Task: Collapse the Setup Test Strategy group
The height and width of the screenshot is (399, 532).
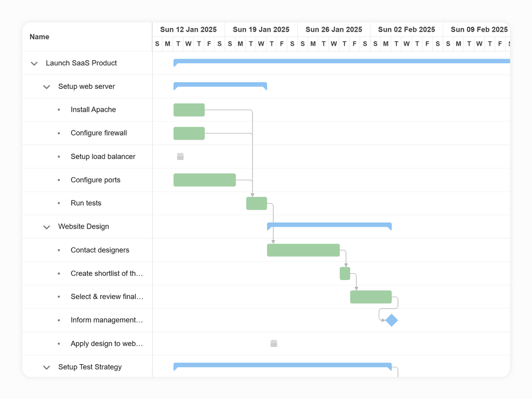Action: [x=46, y=367]
